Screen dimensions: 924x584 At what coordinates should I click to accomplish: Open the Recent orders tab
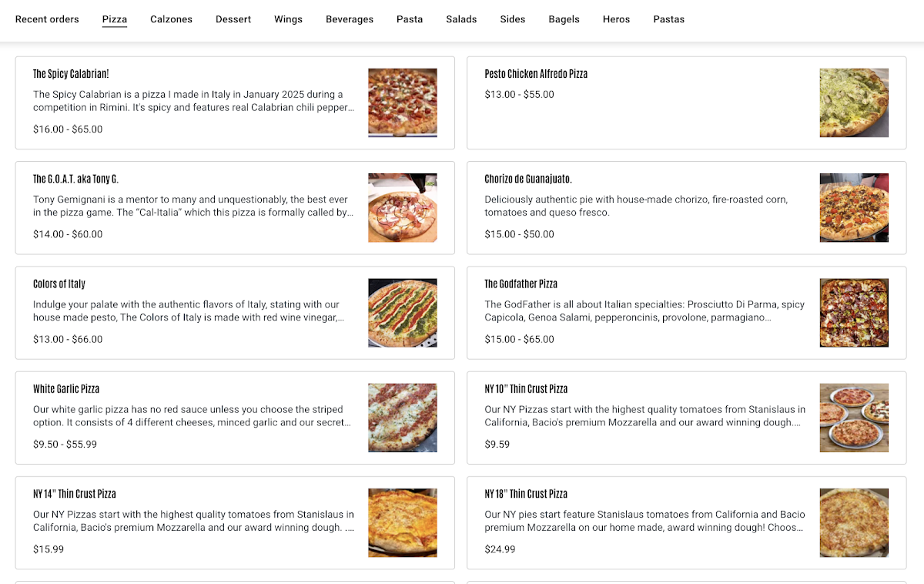pos(47,19)
